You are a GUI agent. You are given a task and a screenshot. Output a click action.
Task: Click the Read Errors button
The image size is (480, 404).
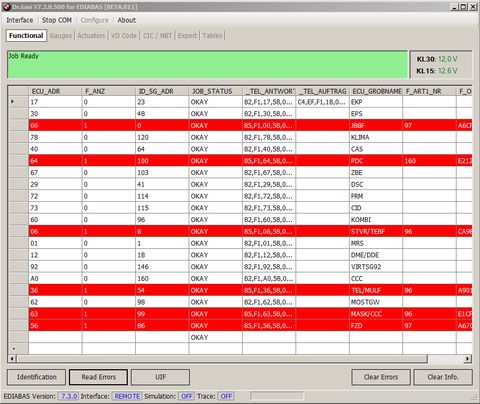98,377
